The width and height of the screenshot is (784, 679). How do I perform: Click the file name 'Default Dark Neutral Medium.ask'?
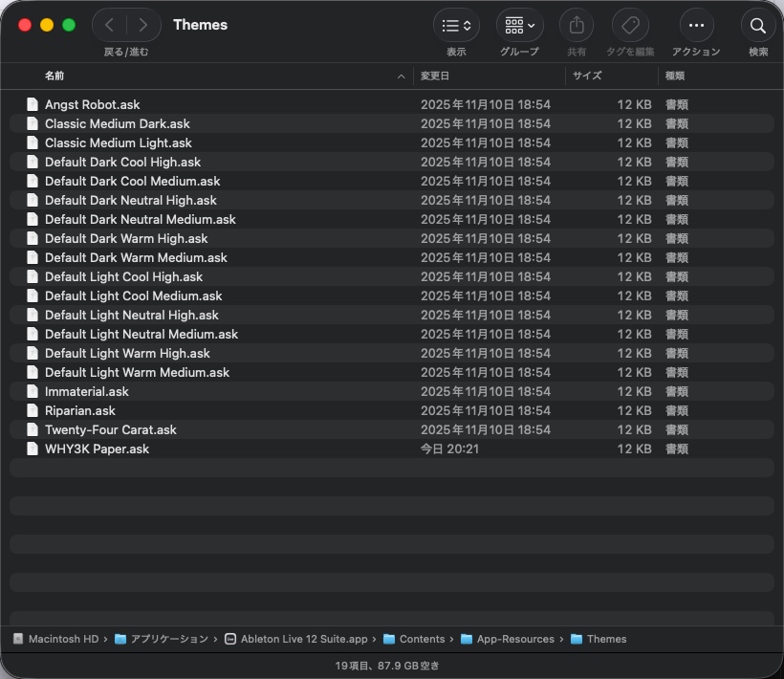click(141, 220)
